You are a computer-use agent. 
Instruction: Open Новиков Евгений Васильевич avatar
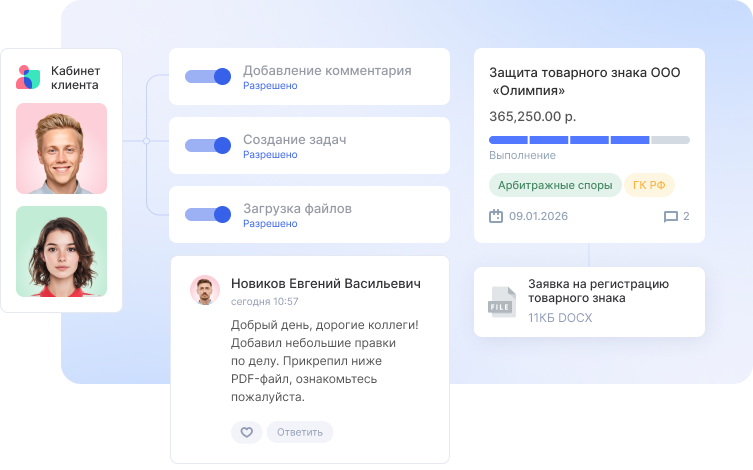point(205,290)
